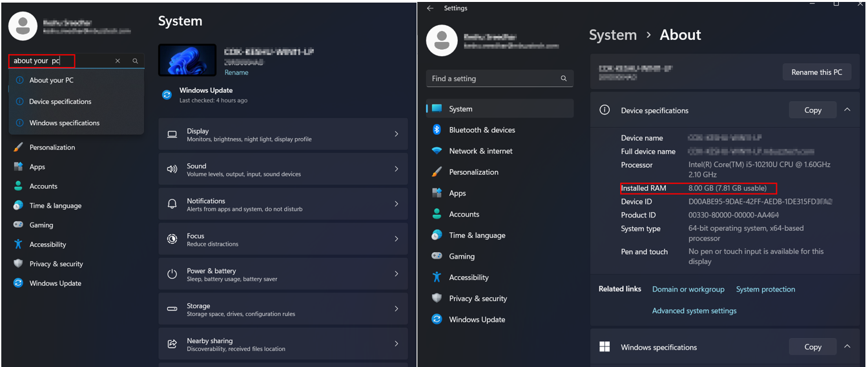The image size is (868, 367).
Task: Click chevron on Power & battery row
Action: click(x=396, y=273)
